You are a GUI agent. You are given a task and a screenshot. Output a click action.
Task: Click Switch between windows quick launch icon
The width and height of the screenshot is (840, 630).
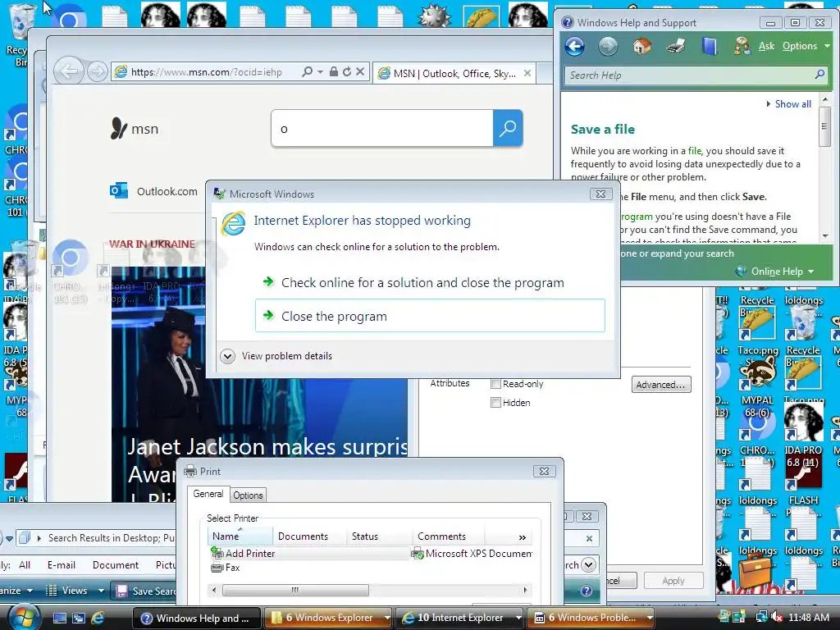tap(78, 618)
